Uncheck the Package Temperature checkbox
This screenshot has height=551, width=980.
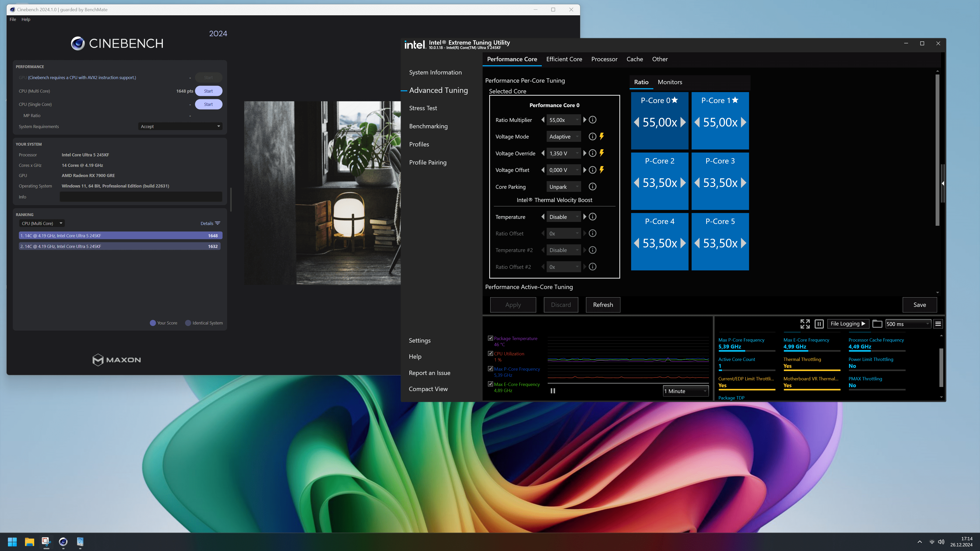(x=490, y=338)
